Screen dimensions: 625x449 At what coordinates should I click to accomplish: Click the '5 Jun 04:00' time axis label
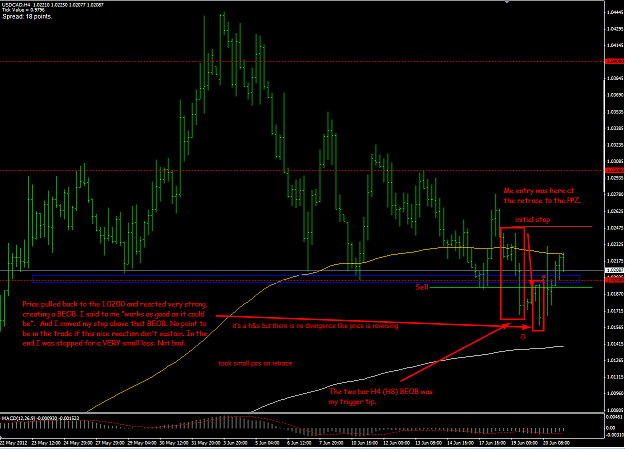[268, 443]
